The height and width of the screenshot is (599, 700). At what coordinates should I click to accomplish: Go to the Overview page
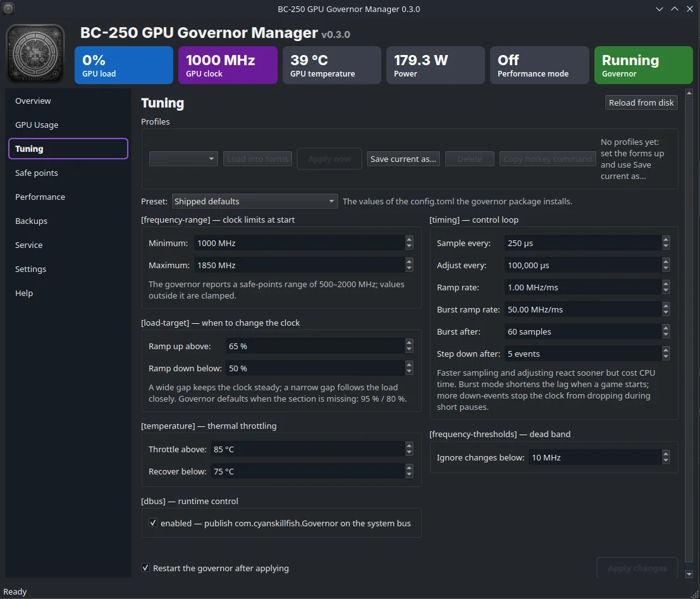pos(68,101)
